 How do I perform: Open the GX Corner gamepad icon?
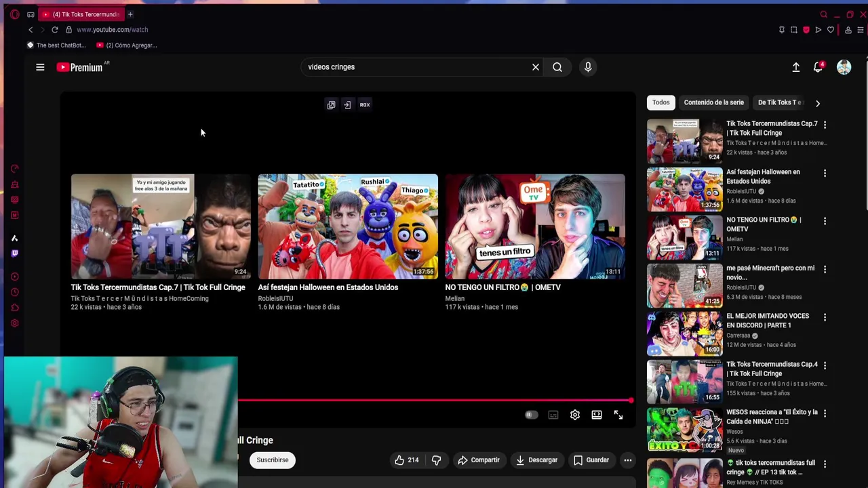point(31,14)
